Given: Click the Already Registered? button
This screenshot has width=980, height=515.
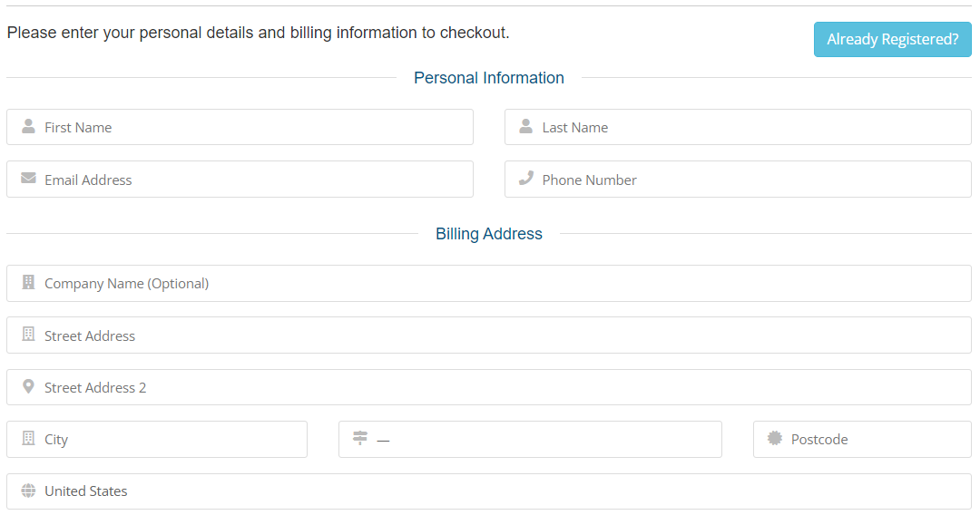Looking at the screenshot, I should 893,39.
